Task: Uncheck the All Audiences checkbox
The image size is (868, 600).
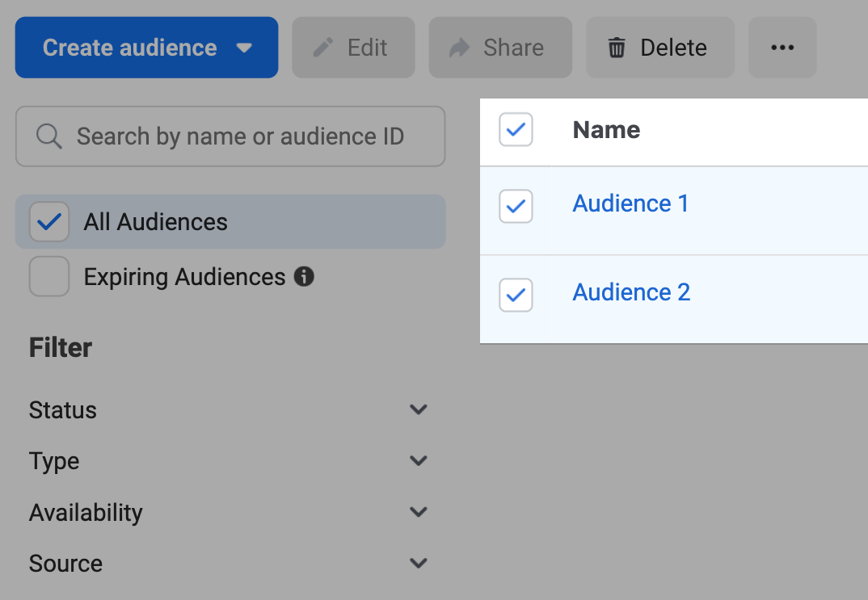Action: pos(48,221)
